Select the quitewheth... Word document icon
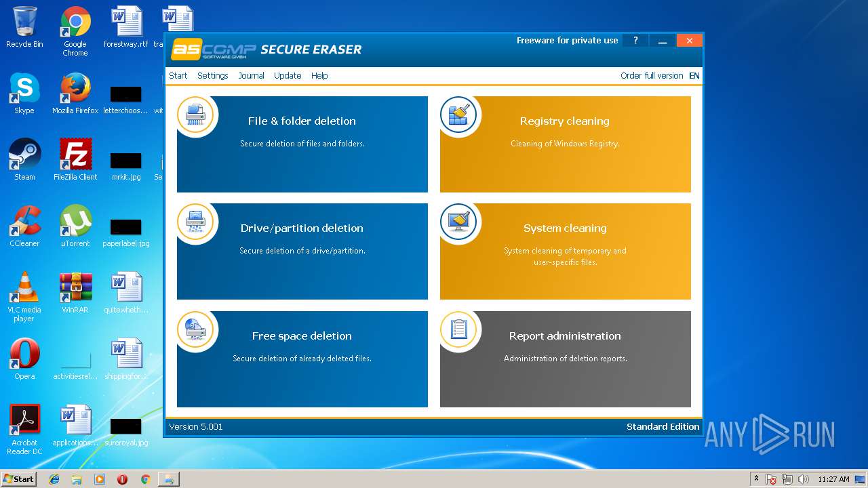This screenshot has width=868, height=488. point(126,293)
